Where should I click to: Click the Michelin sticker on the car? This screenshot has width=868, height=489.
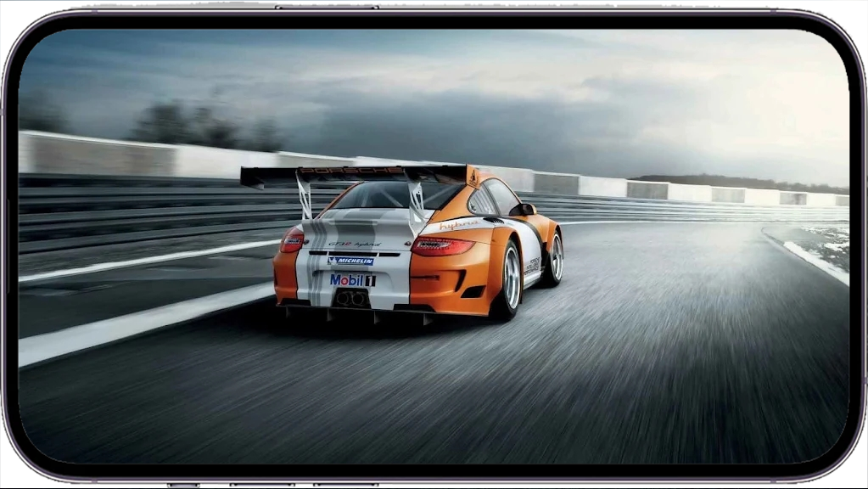click(x=350, y=261)
